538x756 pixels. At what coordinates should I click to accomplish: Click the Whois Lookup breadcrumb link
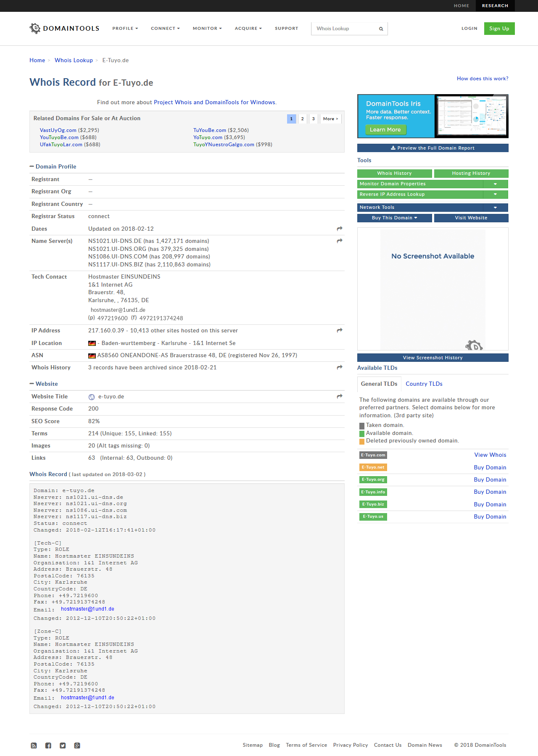74,61
